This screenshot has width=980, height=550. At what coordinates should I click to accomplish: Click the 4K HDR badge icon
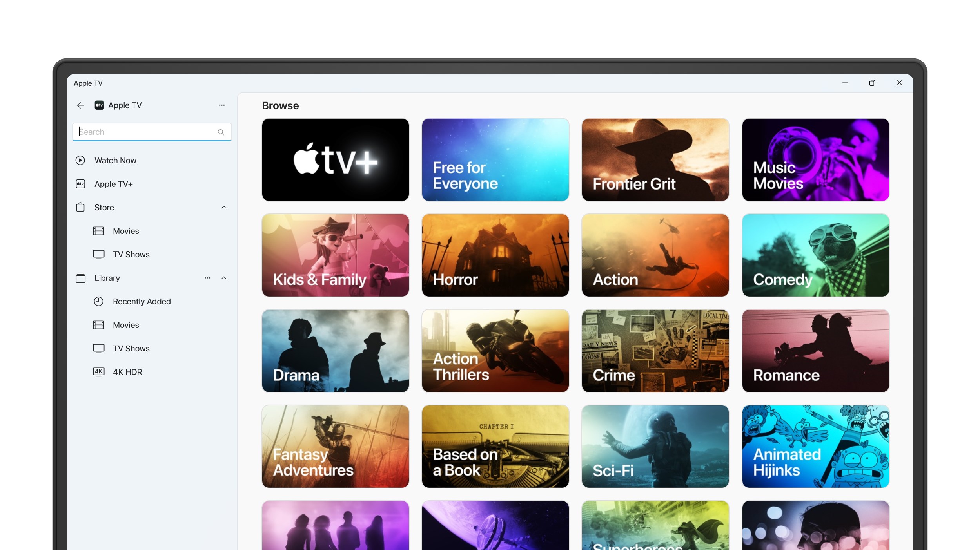click(x=98, y=372)
